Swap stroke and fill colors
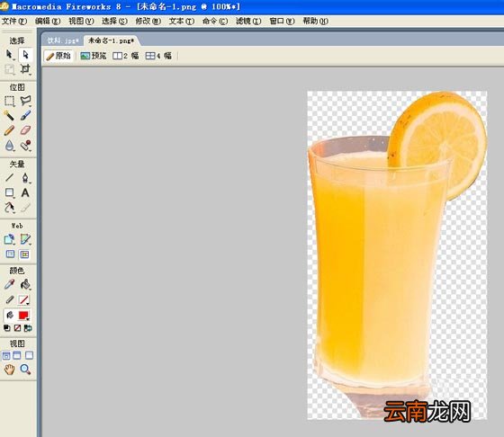This screenshot has height=437, width=504. [x=28, y=328]
